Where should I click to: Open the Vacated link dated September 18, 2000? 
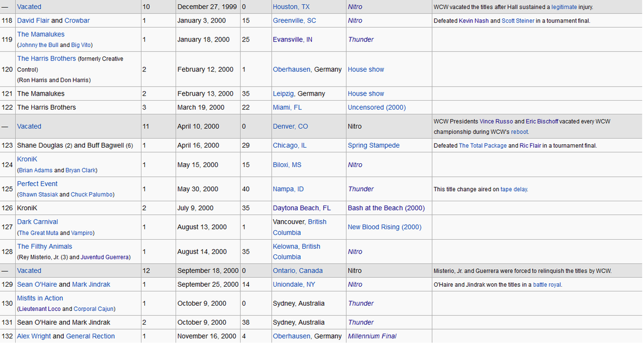click(29, 271)
